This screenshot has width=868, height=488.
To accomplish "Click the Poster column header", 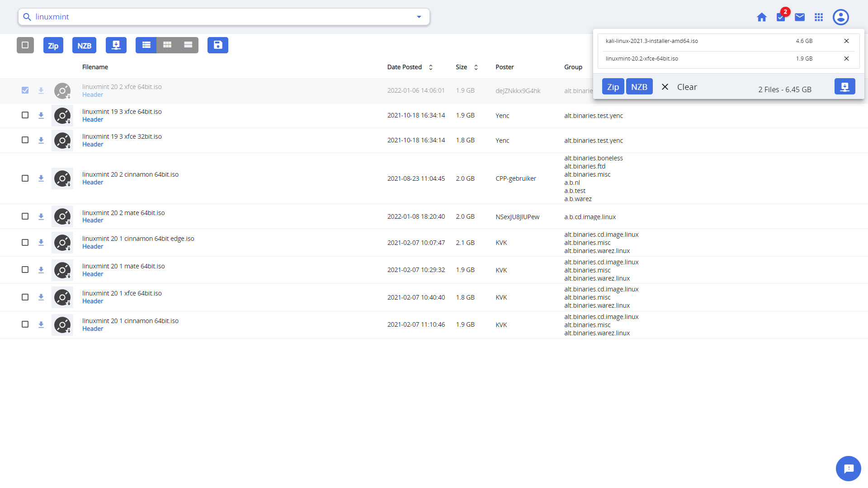I will (x=505, y=67).
